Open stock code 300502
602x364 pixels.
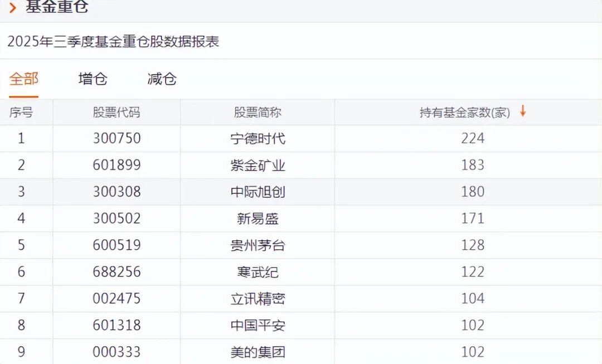[116, 219]
